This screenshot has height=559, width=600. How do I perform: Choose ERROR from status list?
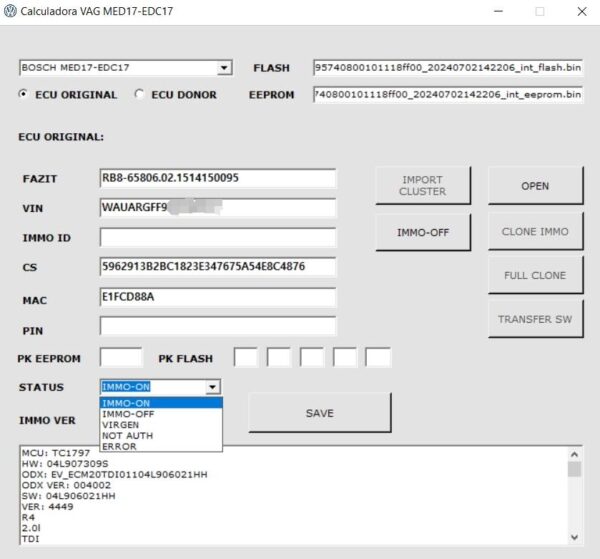pos(161,446)
